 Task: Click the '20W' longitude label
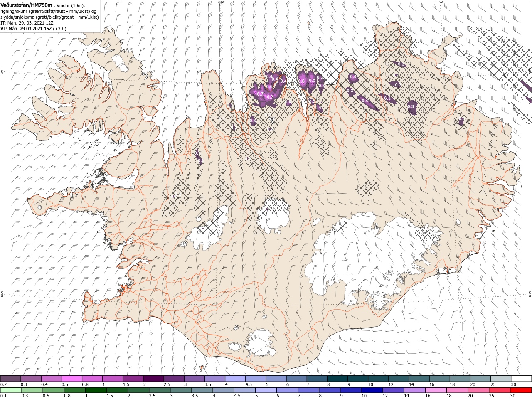221,2
